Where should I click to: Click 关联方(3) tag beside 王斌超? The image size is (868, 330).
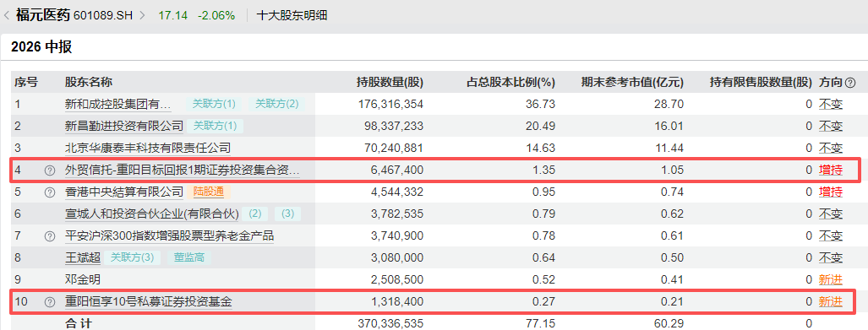tap(133, 258)
